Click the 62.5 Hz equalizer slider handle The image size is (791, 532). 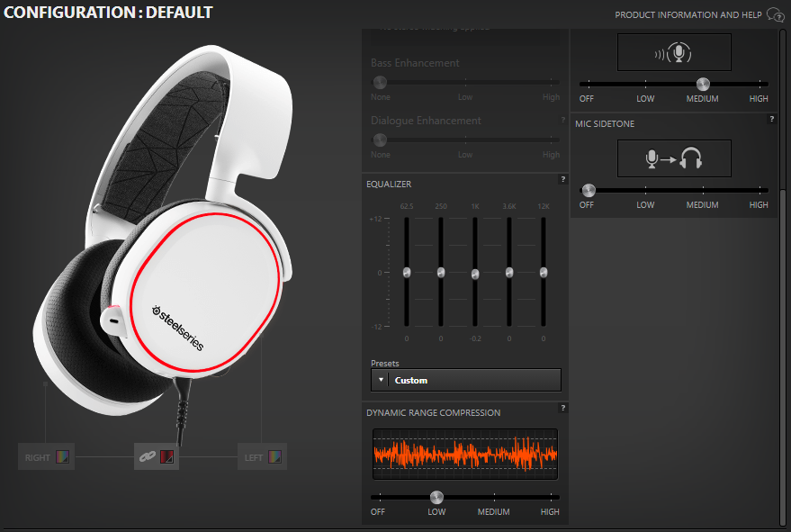[x=407, y=273]
